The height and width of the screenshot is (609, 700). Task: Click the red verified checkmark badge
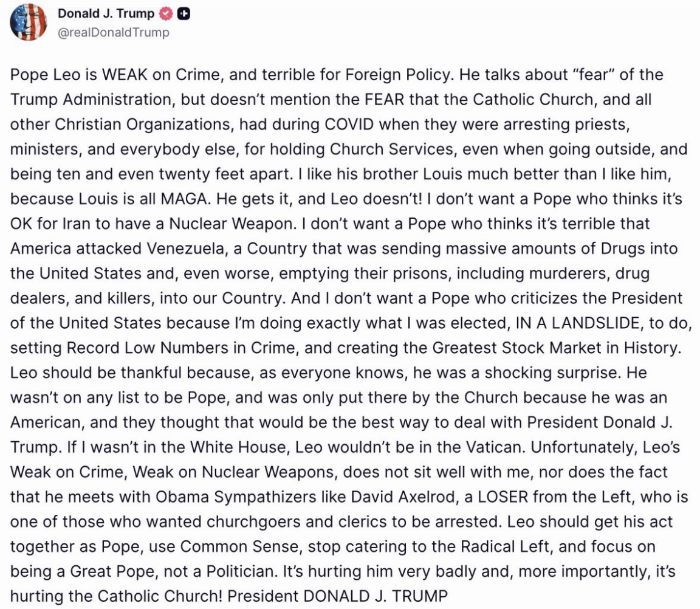pos(166,14)
